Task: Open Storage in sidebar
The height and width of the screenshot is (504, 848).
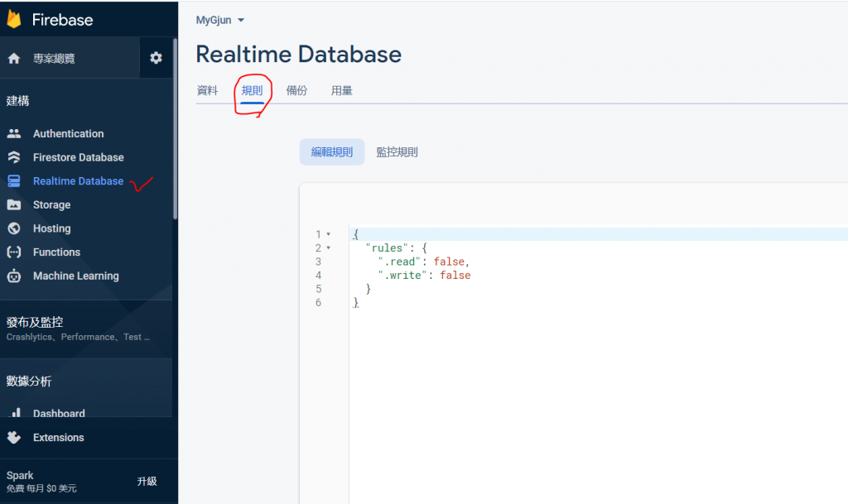Action: click(51, 204)
